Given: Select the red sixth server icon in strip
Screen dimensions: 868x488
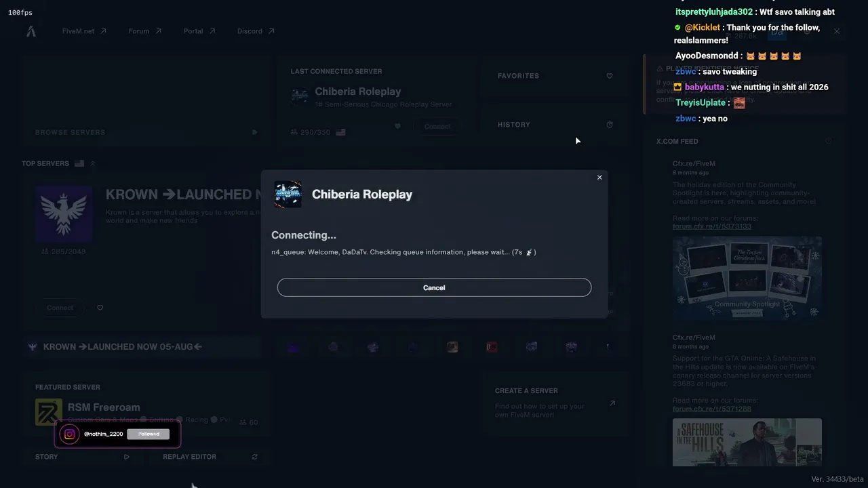Looking at the screenshot, I should [492, 347].
